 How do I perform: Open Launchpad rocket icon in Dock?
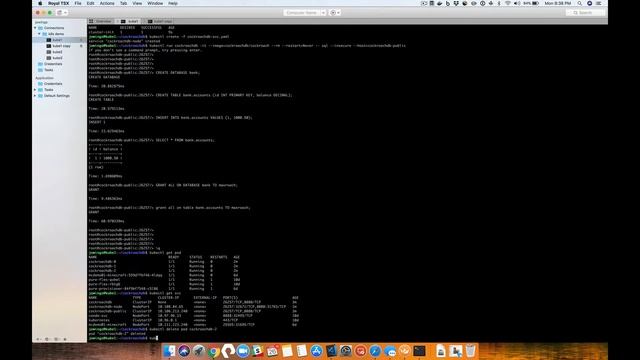pos(198,351)
